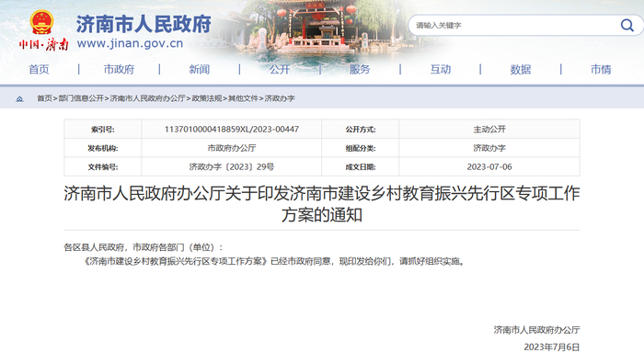The height and width of the screenshot is (364, 644).
Task: Click the 发布机构 label cell
Action: pyautogui.click(x=103, y=148)
